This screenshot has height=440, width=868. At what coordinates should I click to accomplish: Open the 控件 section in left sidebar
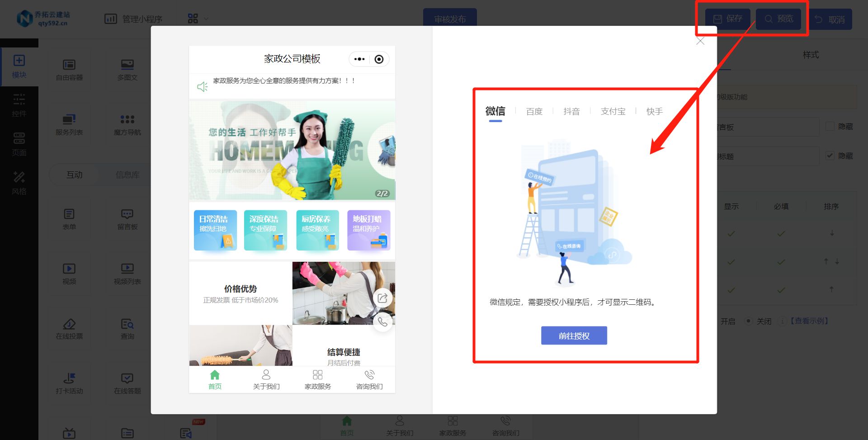[19, 105]
